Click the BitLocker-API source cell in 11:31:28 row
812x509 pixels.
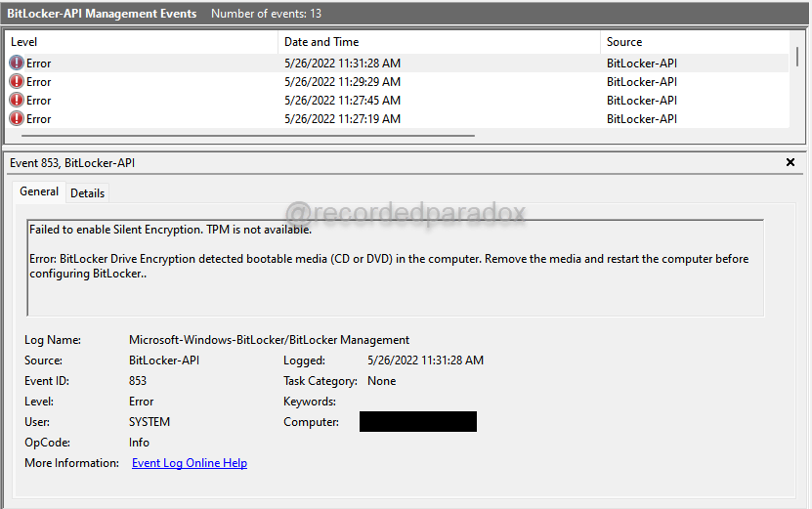[642, 64]
